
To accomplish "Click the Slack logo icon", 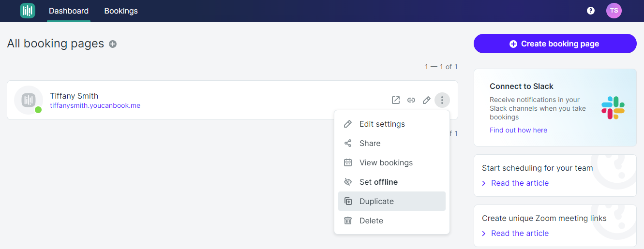I will tap(613, 107).
